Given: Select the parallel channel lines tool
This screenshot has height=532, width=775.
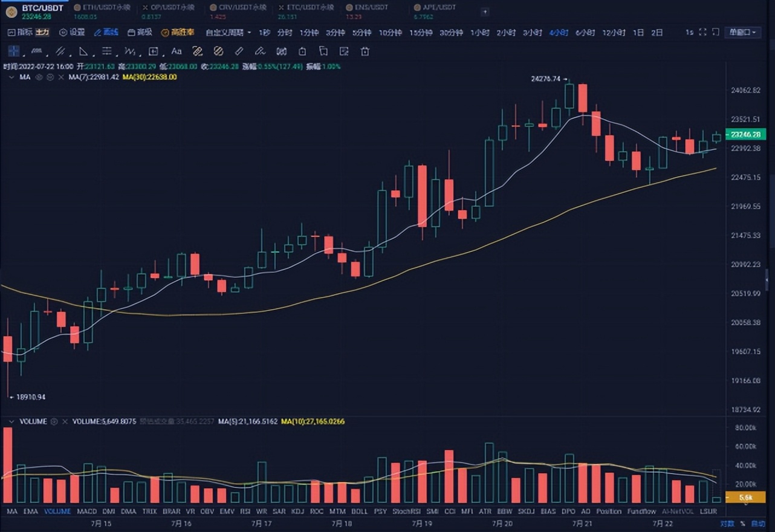Looking at the screenshot, I should point(60,51).
